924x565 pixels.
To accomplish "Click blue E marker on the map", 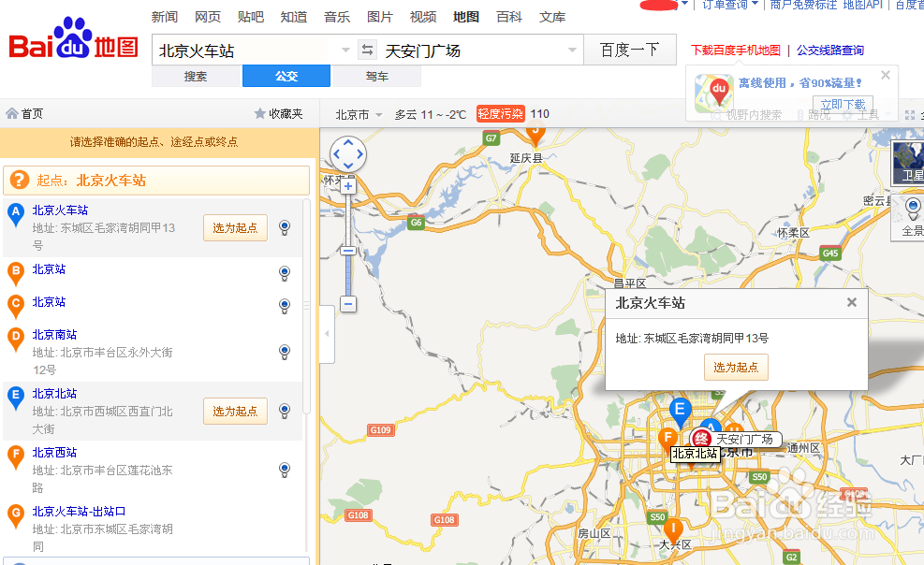I will coord(680,412).
